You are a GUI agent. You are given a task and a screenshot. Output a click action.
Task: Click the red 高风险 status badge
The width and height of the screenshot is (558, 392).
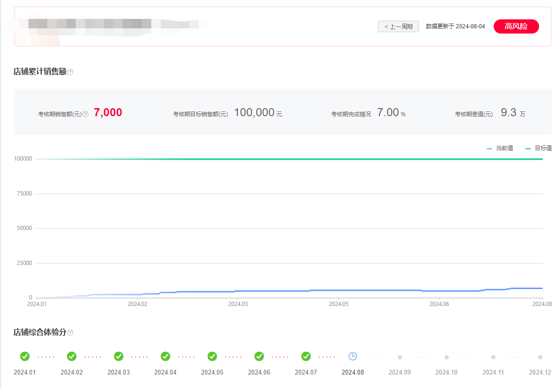tap(516, 26)
